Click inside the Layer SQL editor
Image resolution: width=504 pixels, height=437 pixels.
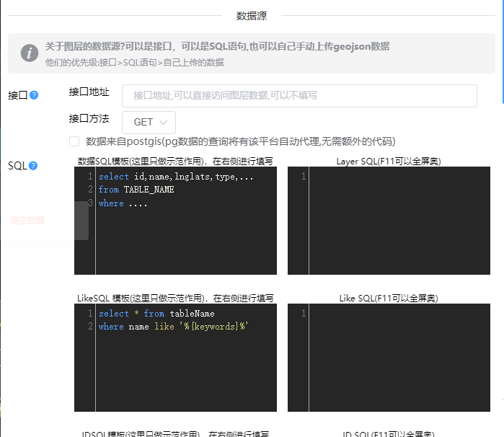pyautogui.click(x=389, y=221)
